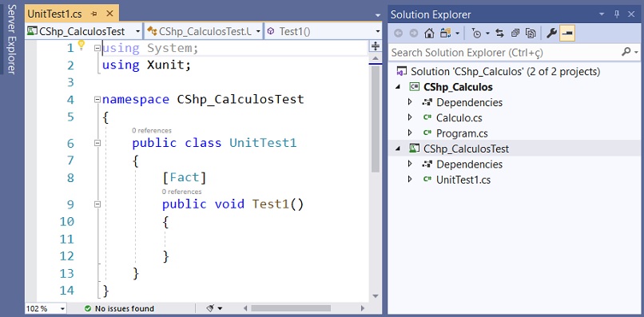Screen dimensions: 644x317
Task: Open the Pending Changes Filter clock icon
Action: 476,34
